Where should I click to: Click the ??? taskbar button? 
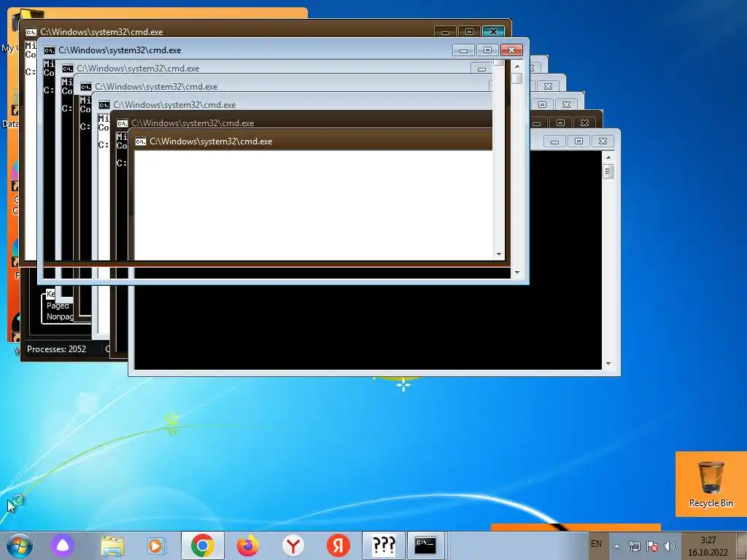click(384, 545)
